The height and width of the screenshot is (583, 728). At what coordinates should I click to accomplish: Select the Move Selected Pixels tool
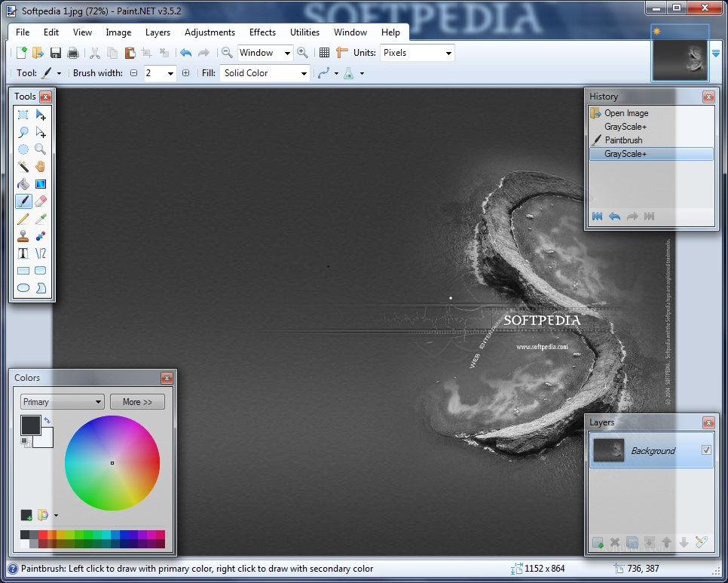[x=41, y=115]
